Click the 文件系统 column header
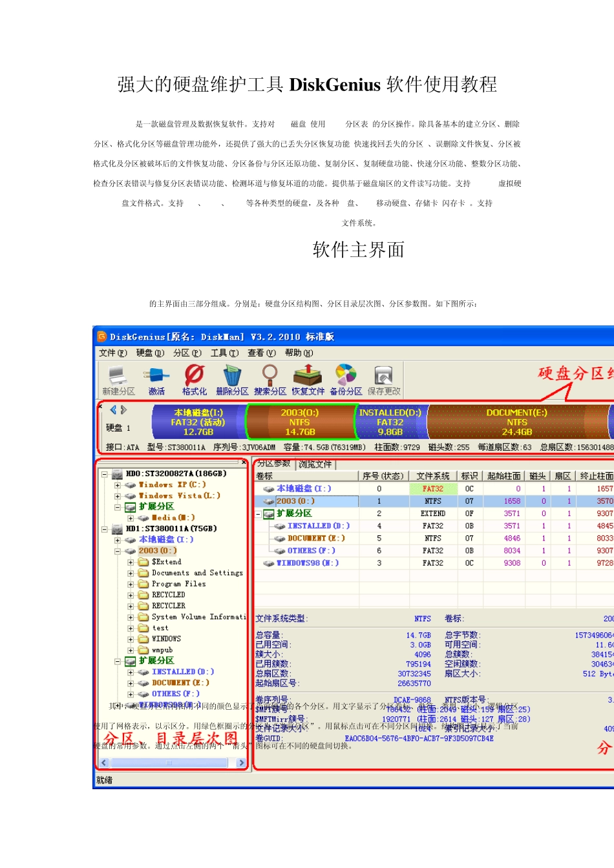The width and height of the screenshot is (614, 868). (x=433, y=476)
